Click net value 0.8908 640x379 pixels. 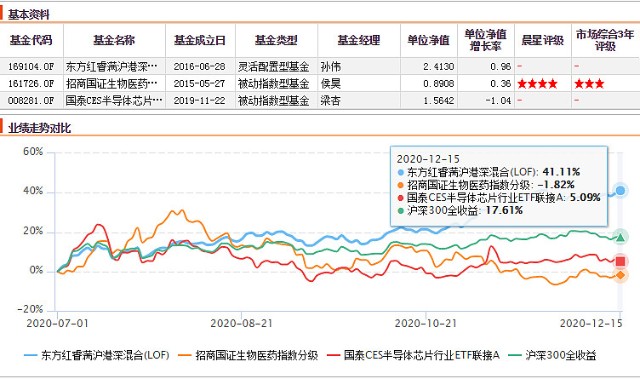coord(439,84)
